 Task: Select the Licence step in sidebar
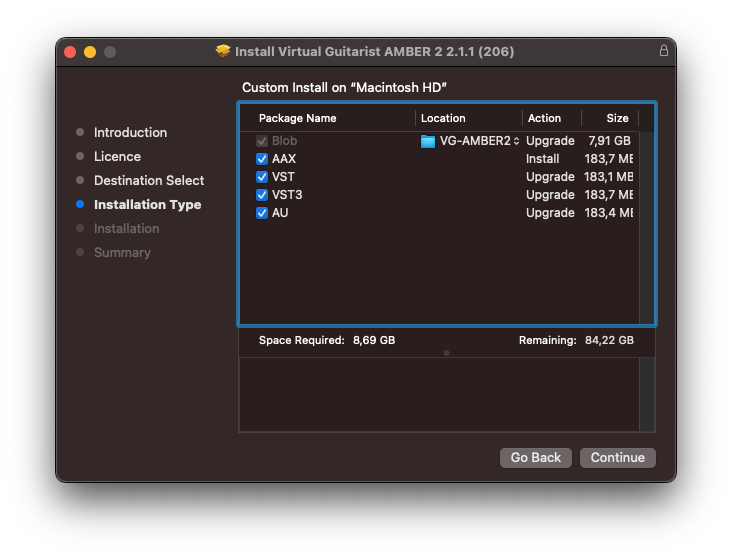pyautogui.click(x=117, y=156)
